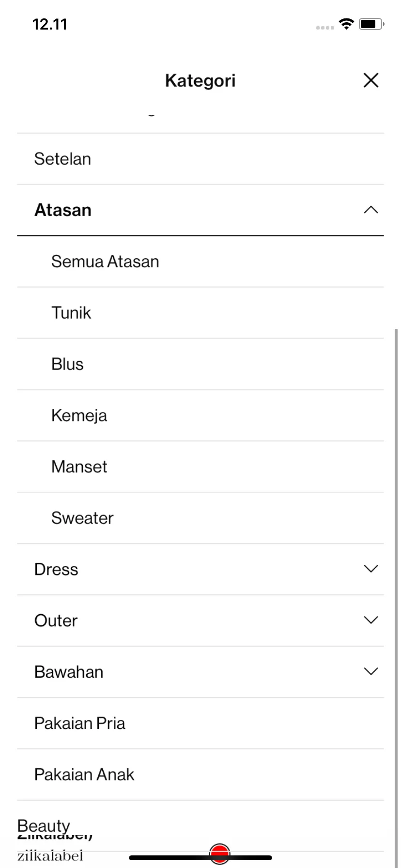Click the red record indicator dot
Viewport: 401px width, 868px height.
click(x=220, y=854)
